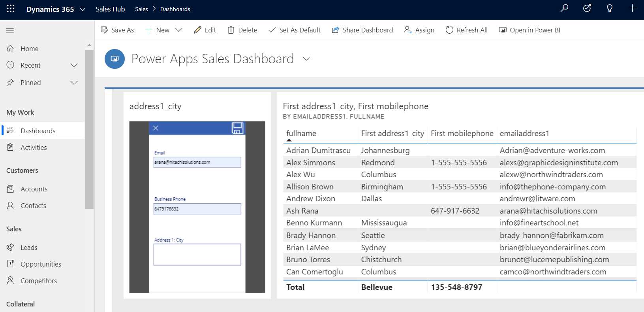Click the save icon in embedded app
The width and height of the screenshot is (644, 312).
coord(237,128)
